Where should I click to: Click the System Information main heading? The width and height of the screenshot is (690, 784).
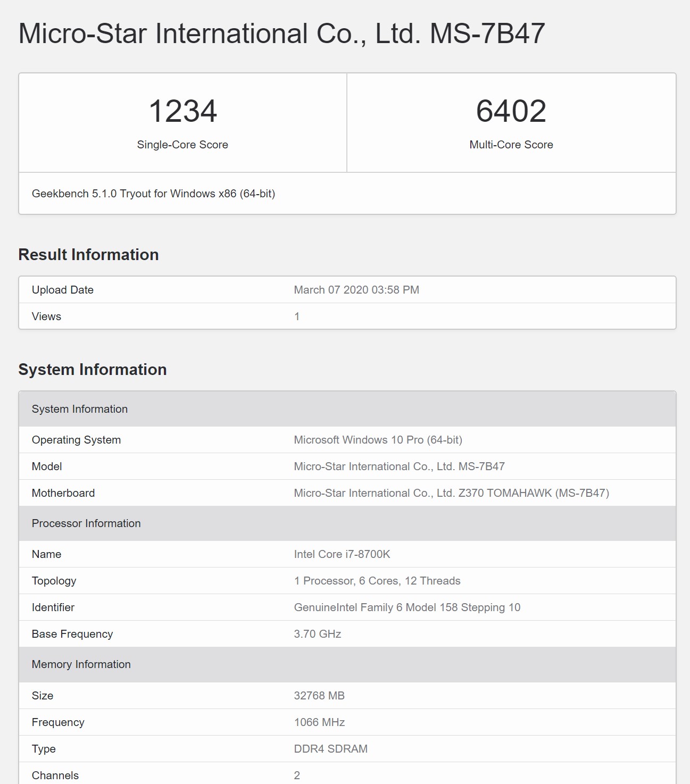point(93,370)
